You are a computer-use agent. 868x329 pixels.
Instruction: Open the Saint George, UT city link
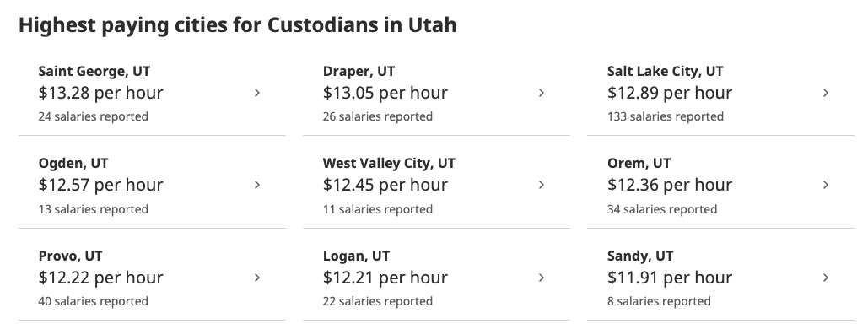[x=94, y=72]
